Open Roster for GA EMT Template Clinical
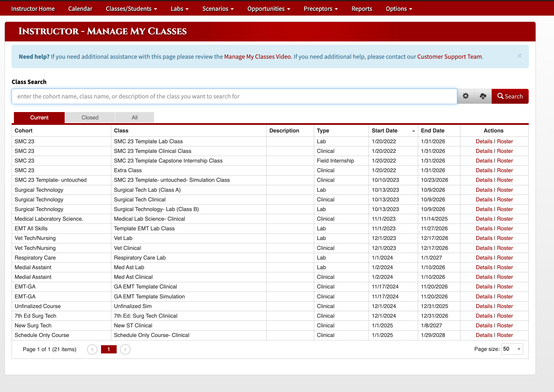Image resolution: width=554 pixels, height=392 pixels. pyautogui.click(x=505, y=286)
